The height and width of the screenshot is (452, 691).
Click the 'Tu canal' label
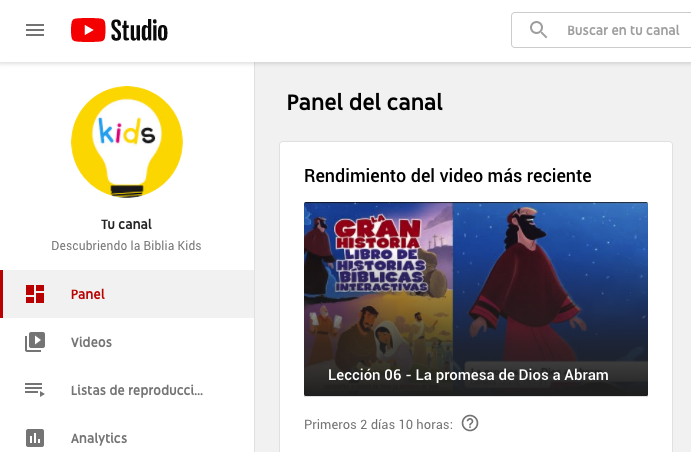127,224
